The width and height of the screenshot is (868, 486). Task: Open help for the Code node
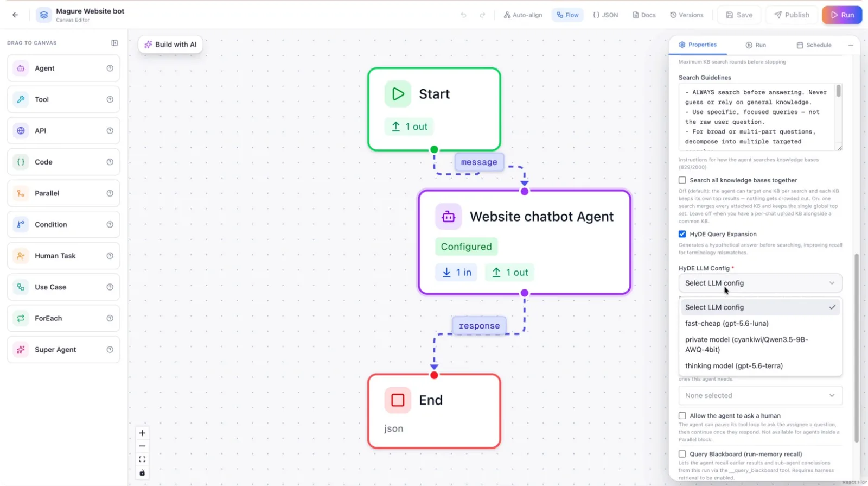pyautogui.click(x=110, y=162)
